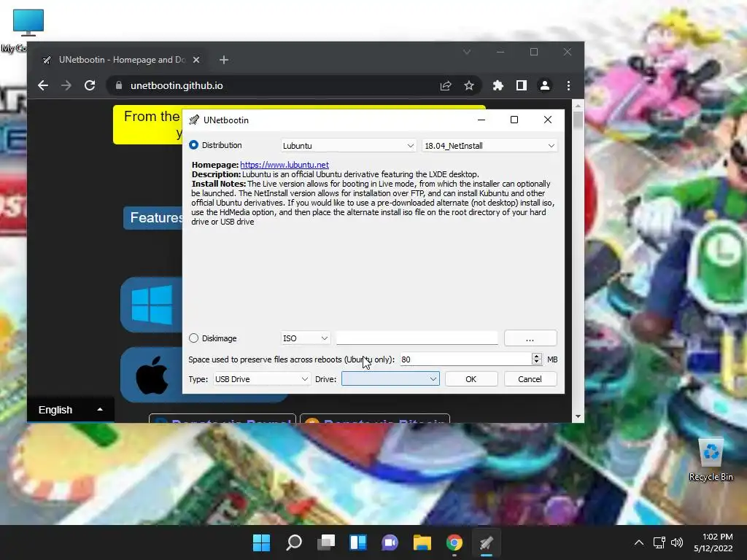Open the USB Drive type dropdown
Image resolution: width=747 pixels, height=560 pixels.
pyautogui.click(x=262, y=379)
